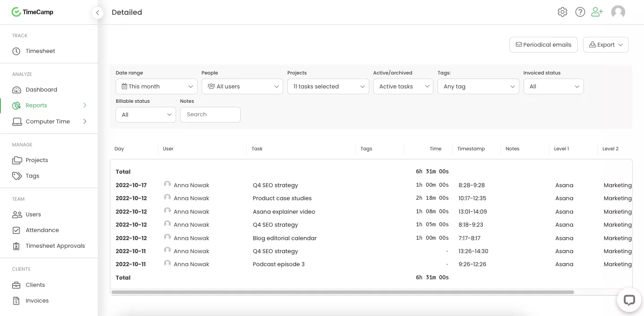This screenshot has height=316, width=644.
Task: Open settings via the gear icon
Action: pyautogui.click(x=562, y=12)
